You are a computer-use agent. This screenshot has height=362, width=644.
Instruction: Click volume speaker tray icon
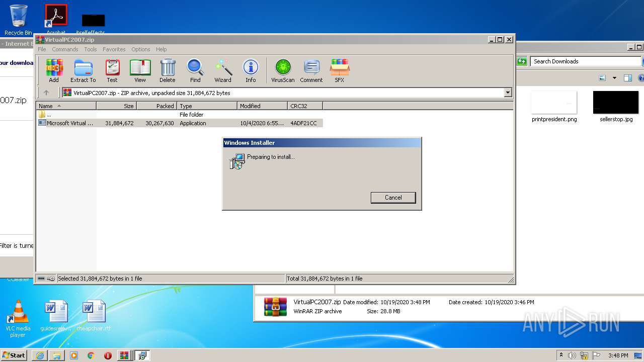(x=572, y=355)
